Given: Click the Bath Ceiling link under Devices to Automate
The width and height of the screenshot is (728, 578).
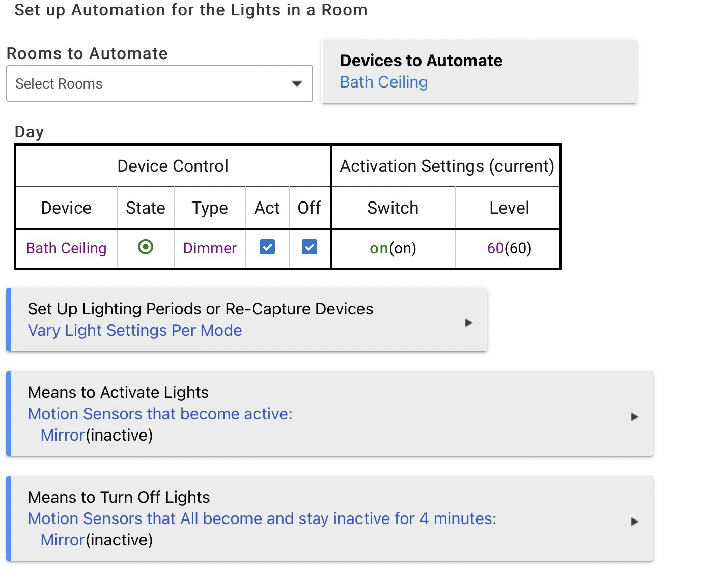Looking at the screenshot, I should (384, 82).
